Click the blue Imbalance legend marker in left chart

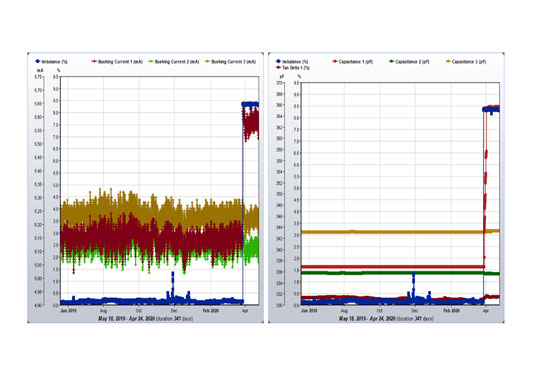click(38, 62)
